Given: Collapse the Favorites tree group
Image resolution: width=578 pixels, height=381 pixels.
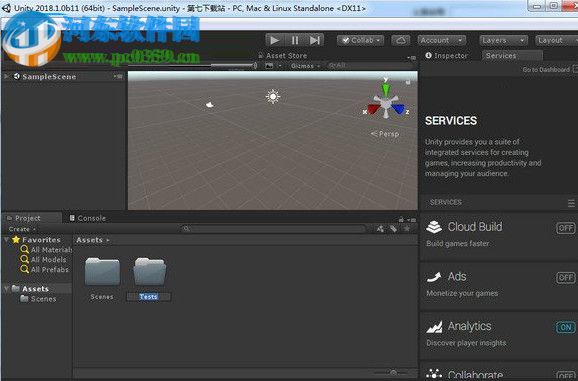Looking at the screenshot, I should (x=6, y=240).
